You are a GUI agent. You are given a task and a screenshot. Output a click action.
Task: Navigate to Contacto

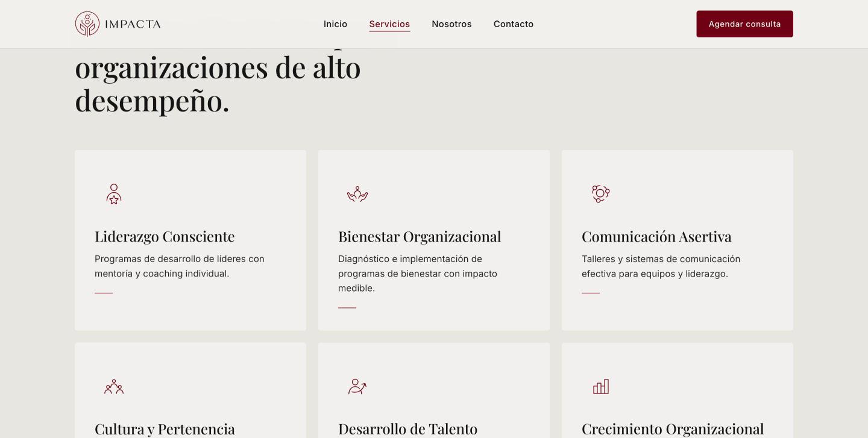(514, 24)
